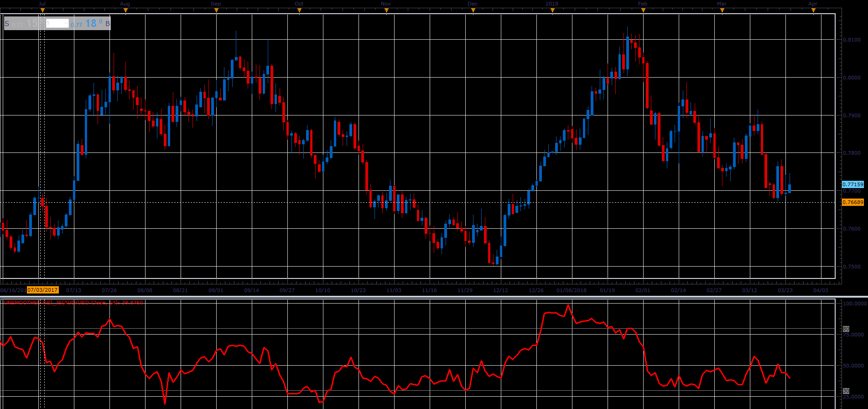Click the 02/14 date axis label

click(x=678, y=290)
